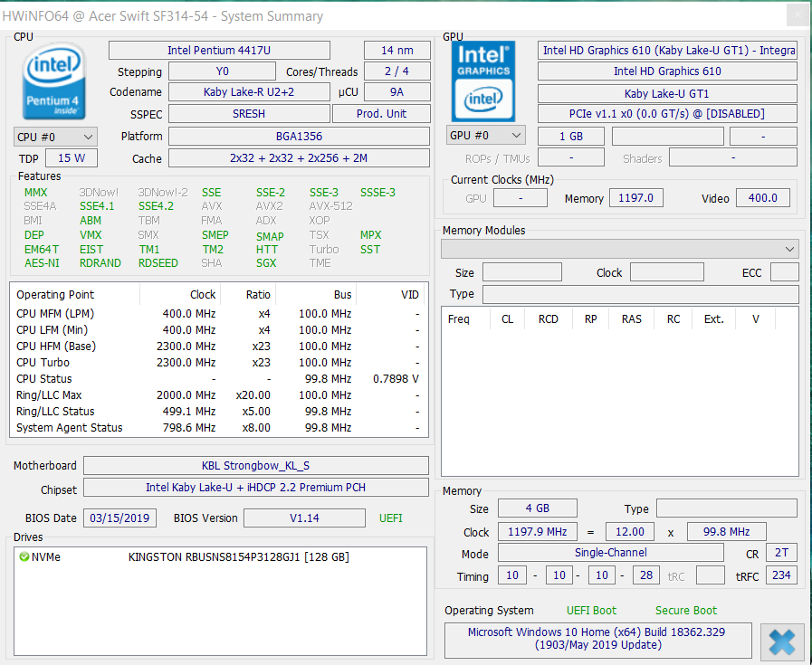Screen dimensions: 812x665
Task: Click the RAS timing column header
Action: [x=632, y=318]
